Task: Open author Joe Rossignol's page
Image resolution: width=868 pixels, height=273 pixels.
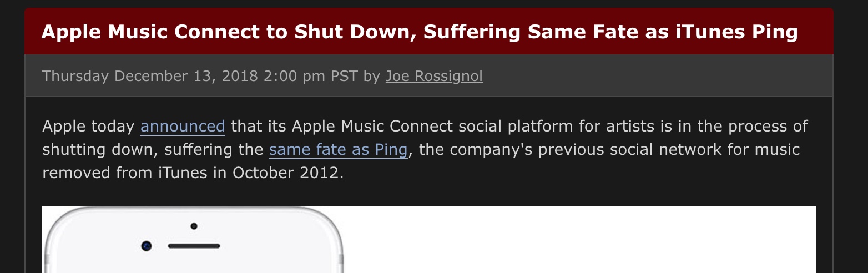Action: 434,76
